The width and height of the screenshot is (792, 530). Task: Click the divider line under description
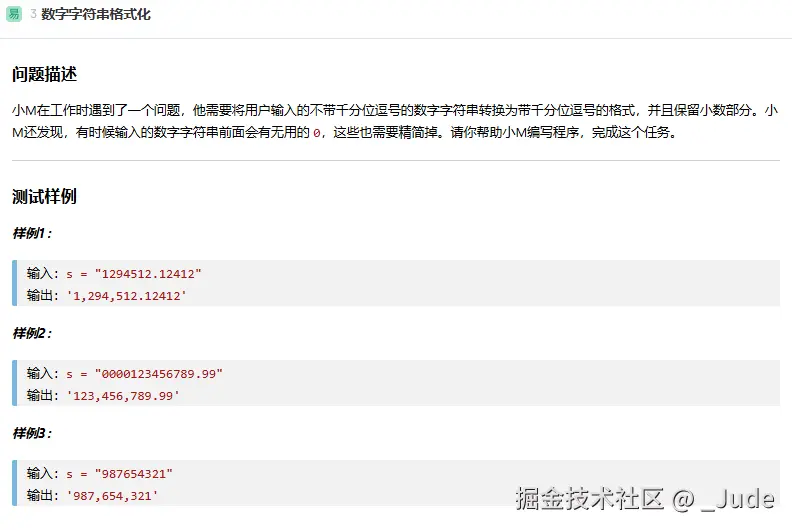(396, 160)
